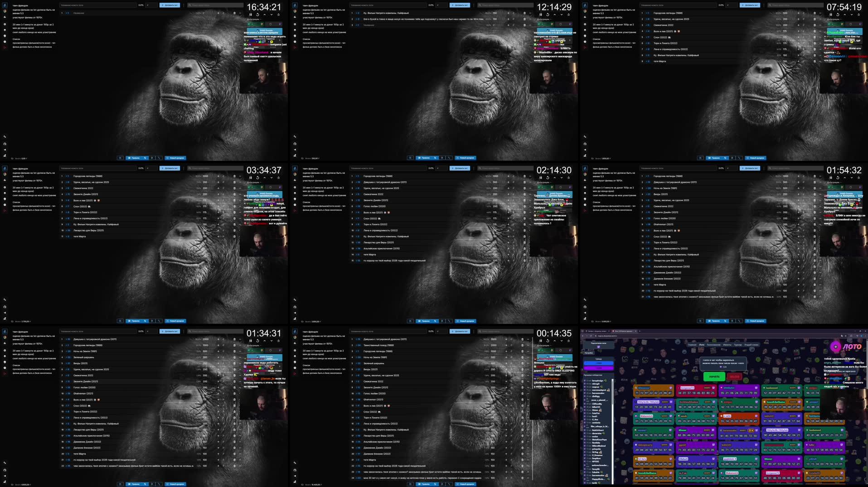Screen dimensions: 868x487
Task: Click the down chevron under the 16:34:21 timer
Action: pos(272,14)
